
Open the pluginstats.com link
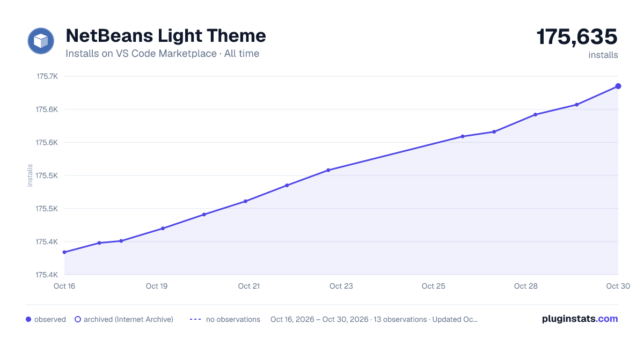click(580, 319)
